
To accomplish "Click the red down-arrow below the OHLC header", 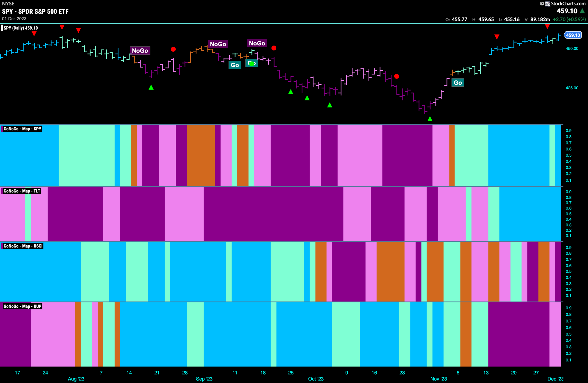I will pos(547,27).
